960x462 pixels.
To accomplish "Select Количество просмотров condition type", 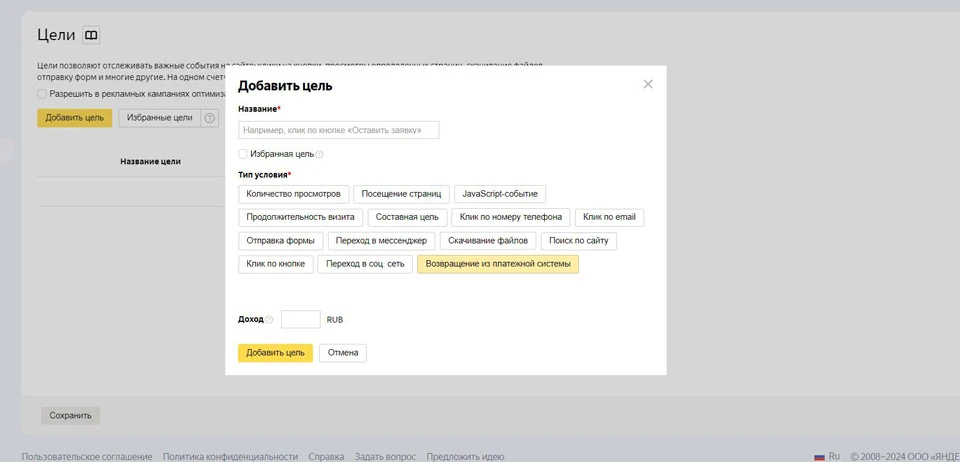I will click(294, 194).
